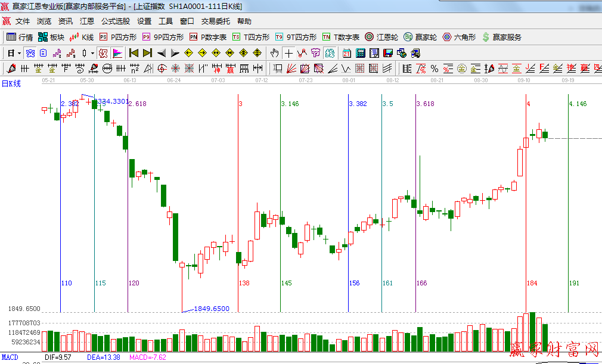The width and height of the screenshot is (602, 364).
Task: Click the 行情 quotes button
Action: [x=20, y=37]
